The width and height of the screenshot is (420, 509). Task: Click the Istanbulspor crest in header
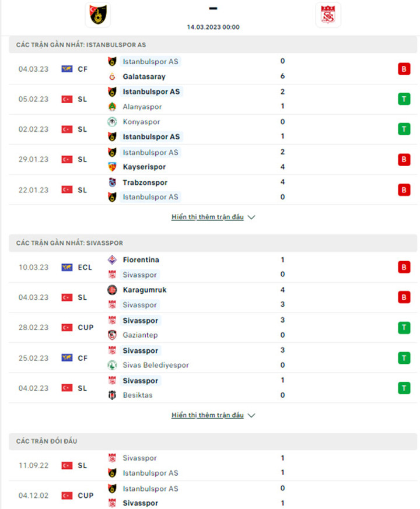98,15
